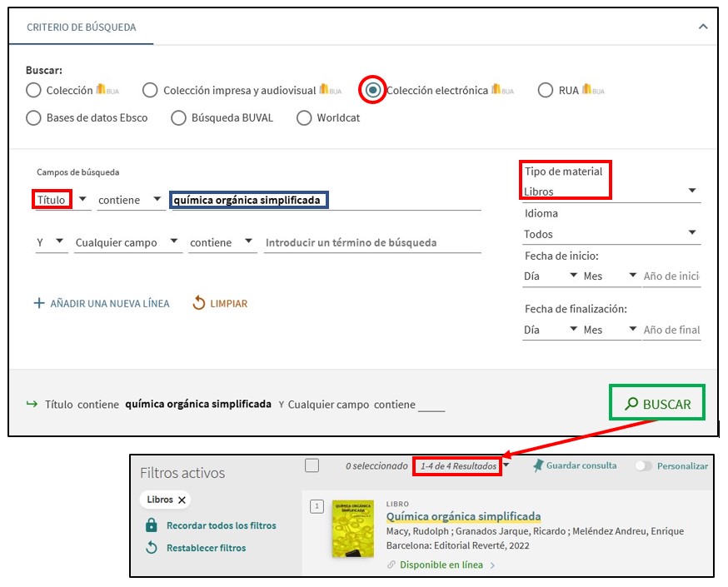Open the Química orgánica simplificada title link

click(463, 516)
